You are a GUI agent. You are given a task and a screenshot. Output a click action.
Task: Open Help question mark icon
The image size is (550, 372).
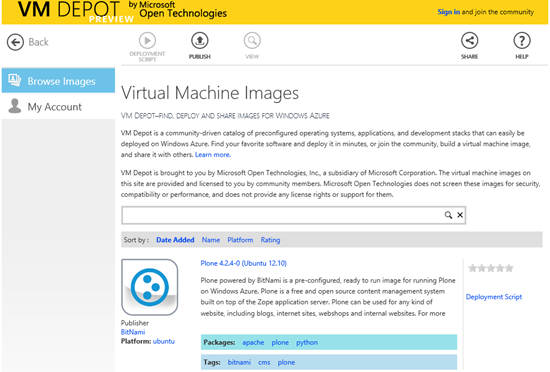[x=522, y=41]
